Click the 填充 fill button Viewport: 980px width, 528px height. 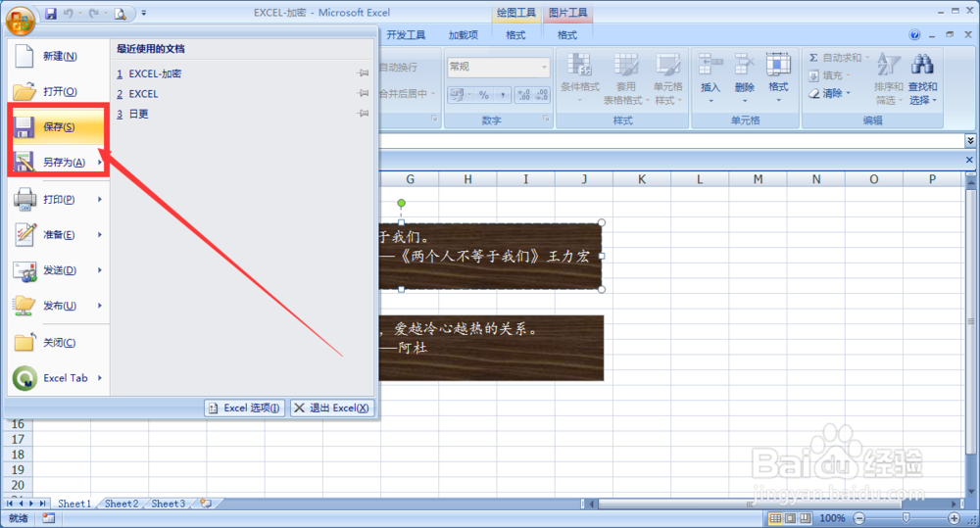pos(829,75)
